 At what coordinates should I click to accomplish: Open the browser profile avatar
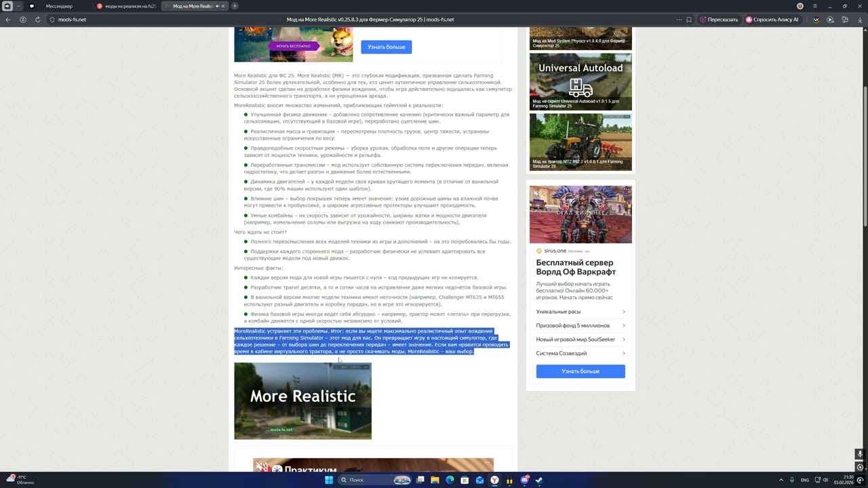[800, 6]
